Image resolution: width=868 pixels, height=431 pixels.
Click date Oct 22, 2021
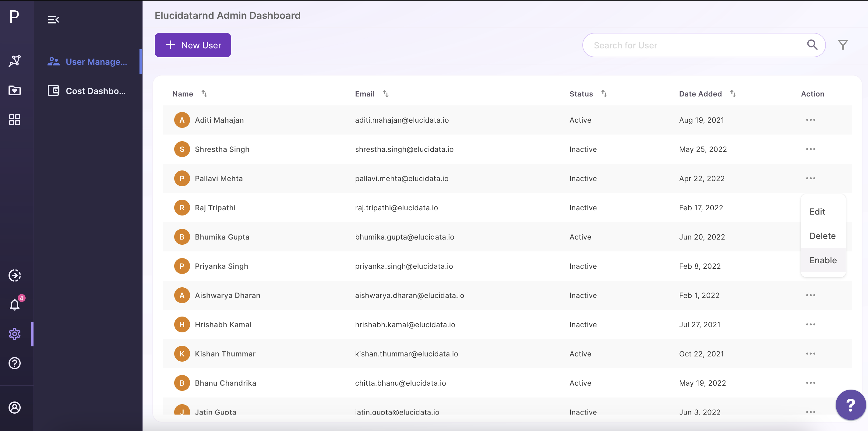[701, 354]
